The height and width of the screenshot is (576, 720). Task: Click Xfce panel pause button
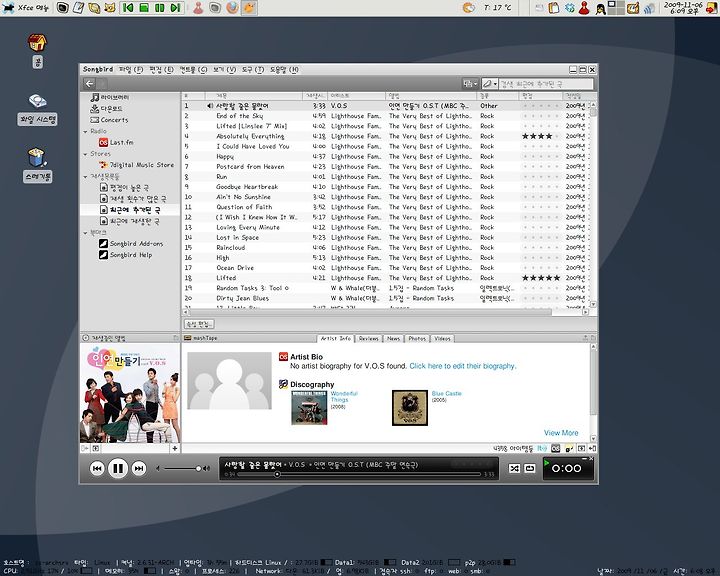tap(159, 8)
